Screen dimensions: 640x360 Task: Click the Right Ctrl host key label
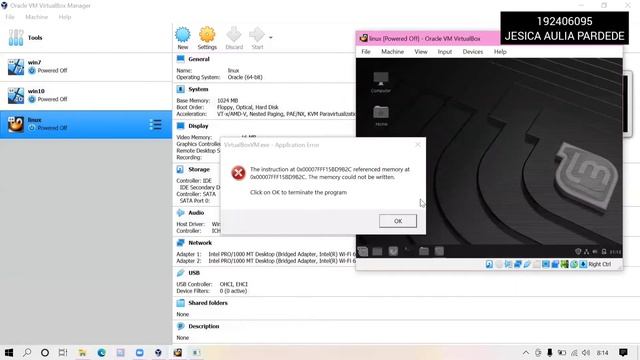(600, 264)
